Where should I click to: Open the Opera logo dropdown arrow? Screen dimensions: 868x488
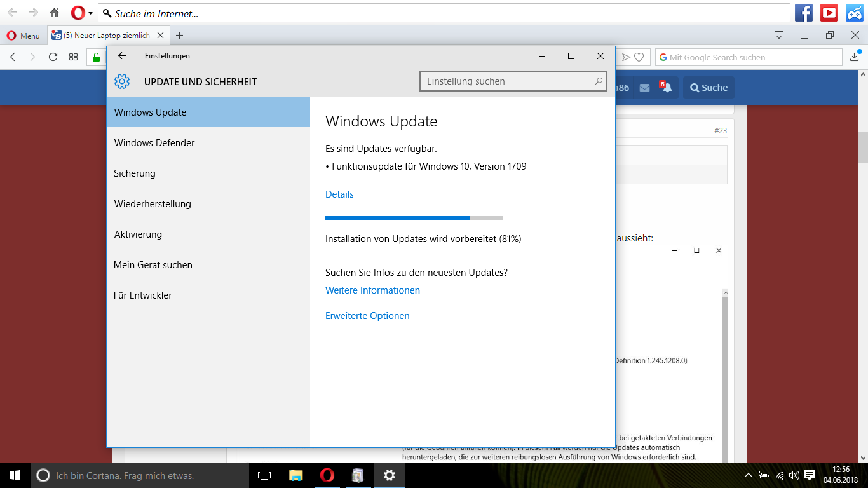[x=91, y=13]
